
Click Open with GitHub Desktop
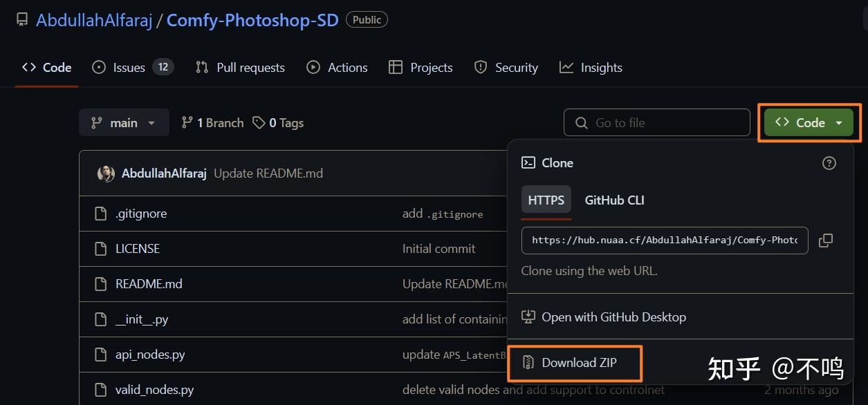tap(613, 317)
